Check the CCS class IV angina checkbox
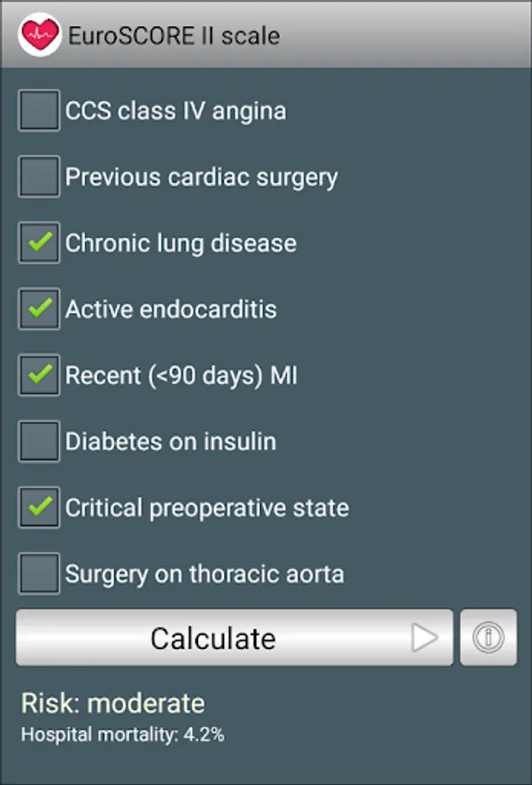The width and height of the screenshot is (532, 785). point(39,110)
